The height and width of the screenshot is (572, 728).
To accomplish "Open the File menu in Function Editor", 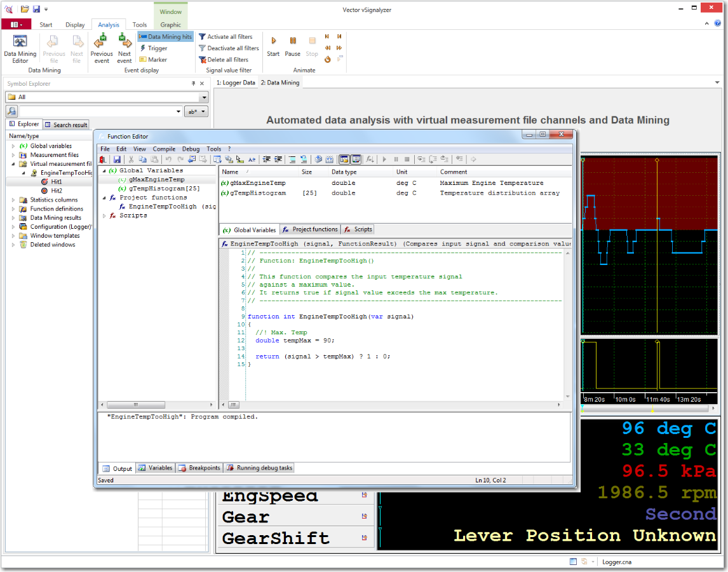I will point(105,149).
